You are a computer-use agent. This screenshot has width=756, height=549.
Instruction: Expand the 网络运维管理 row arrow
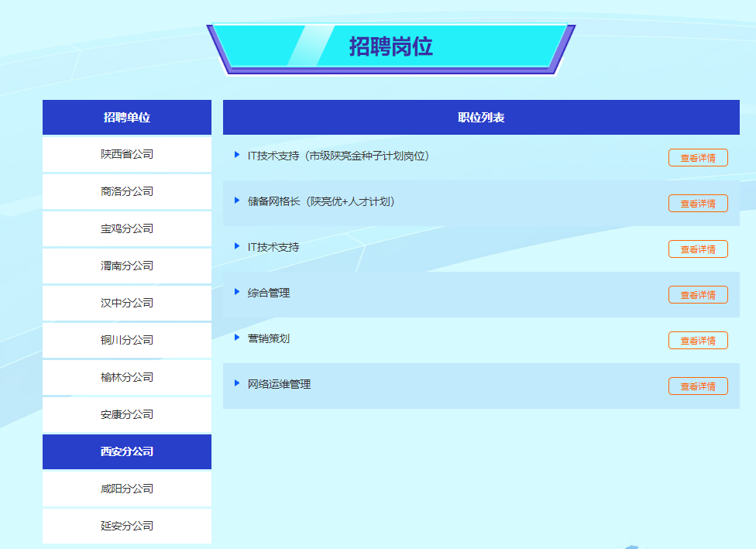237,383
